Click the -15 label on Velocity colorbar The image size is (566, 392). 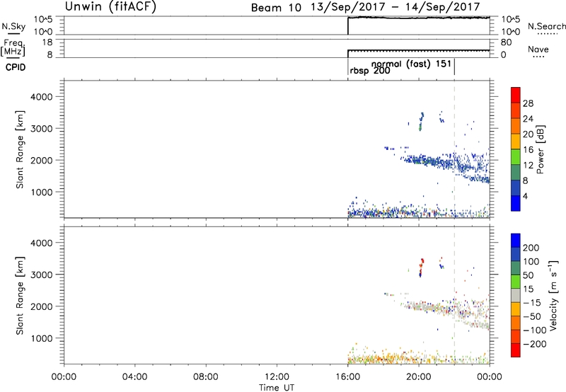pyautogui.click(x=532, y=303)
